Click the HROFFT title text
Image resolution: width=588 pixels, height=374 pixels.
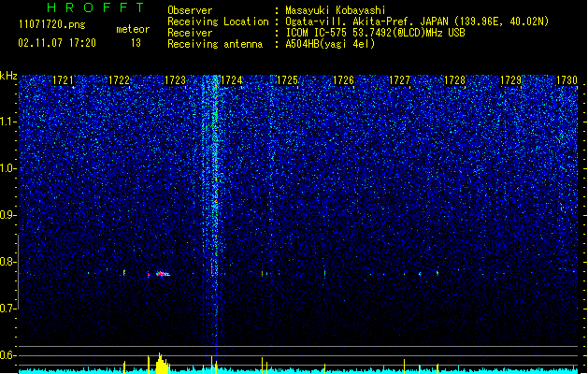(x=95, y=7)
